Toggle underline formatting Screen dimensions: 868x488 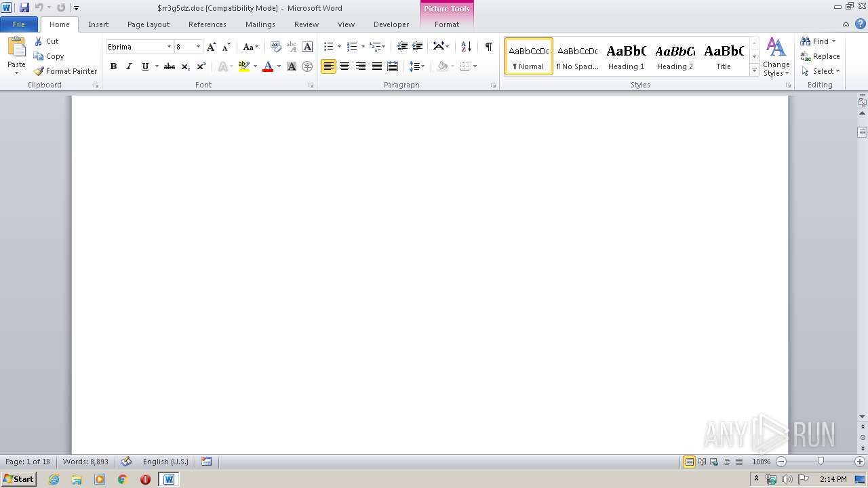pyautogui.click(x=145, y=66)
